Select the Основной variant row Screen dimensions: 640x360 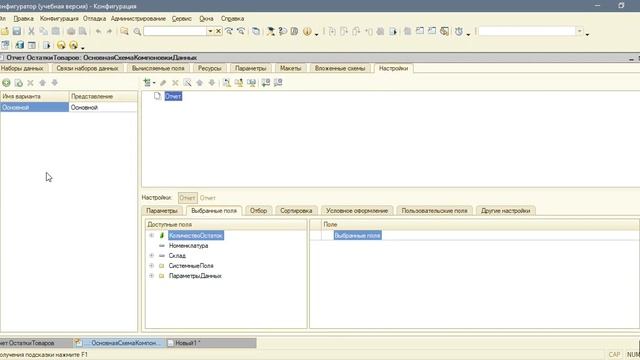tap(69, 107)
